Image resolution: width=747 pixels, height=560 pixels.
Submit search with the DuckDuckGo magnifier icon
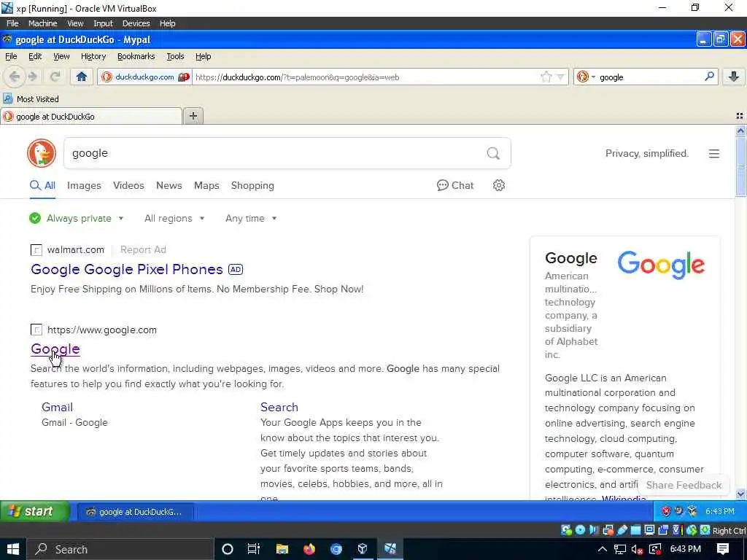click(493, 153)
